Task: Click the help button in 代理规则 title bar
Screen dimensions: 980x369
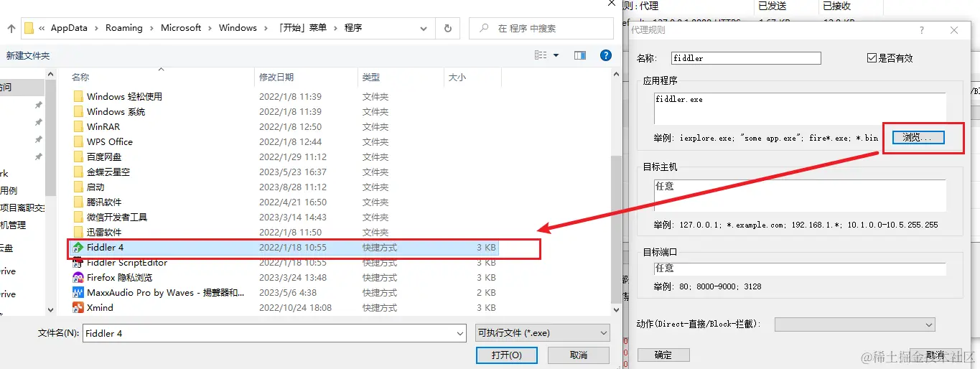Action: point(922,30)
